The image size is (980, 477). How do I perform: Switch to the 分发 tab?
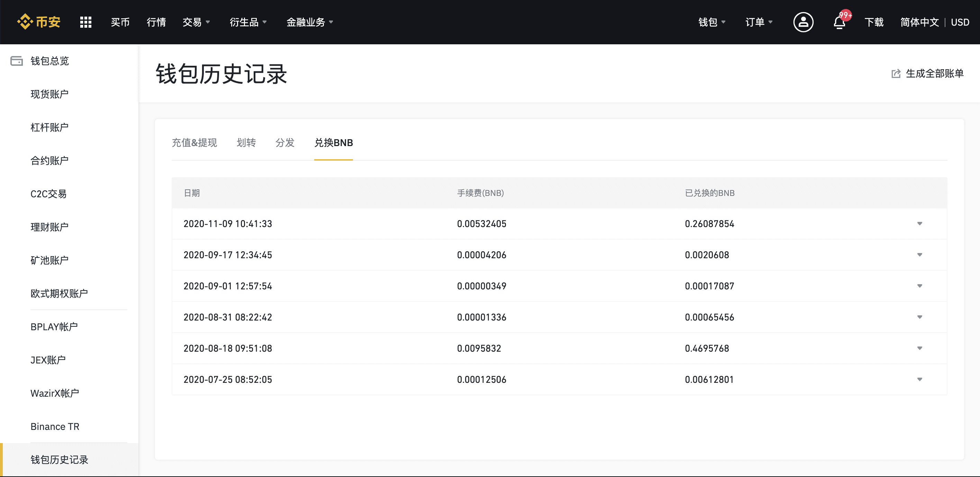[x=285, y=143]
